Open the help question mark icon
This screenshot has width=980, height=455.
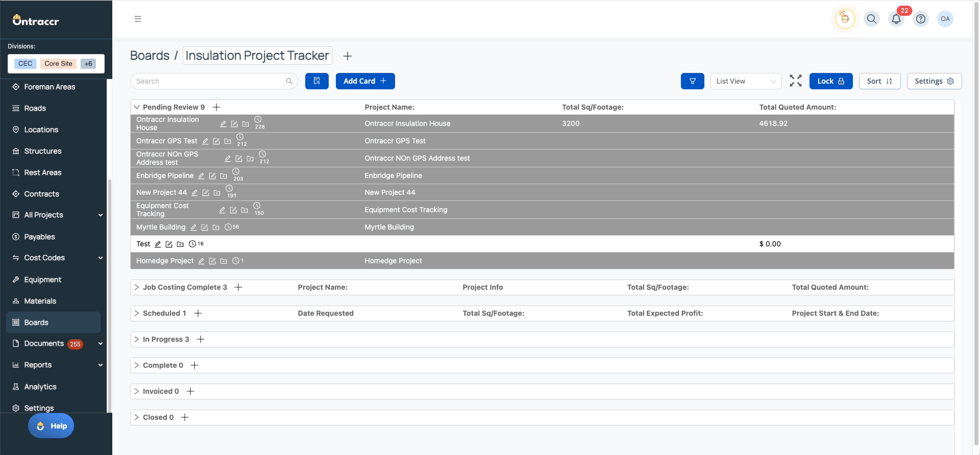[x=921, y=19]
